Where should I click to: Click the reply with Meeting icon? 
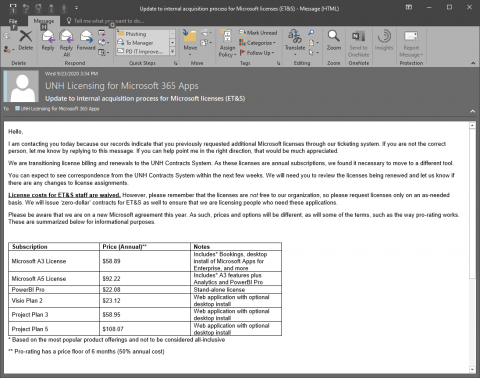[102, 33]
